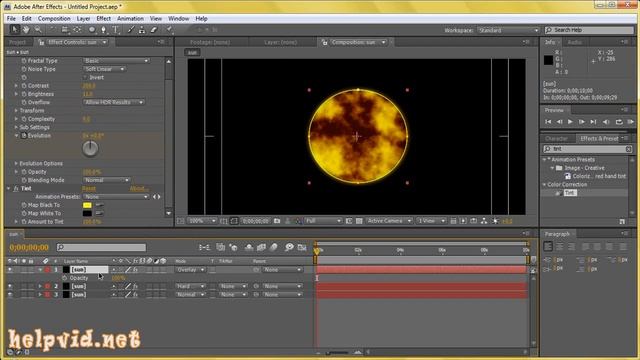640x360 pixels.
Task: Click the Tint About link
Action: [x=139, y=189]
